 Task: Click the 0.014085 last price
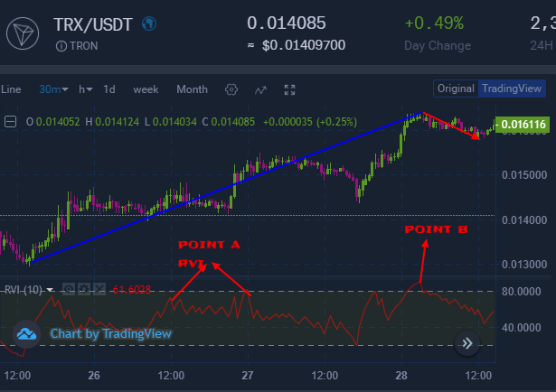[x=287, y=23]
